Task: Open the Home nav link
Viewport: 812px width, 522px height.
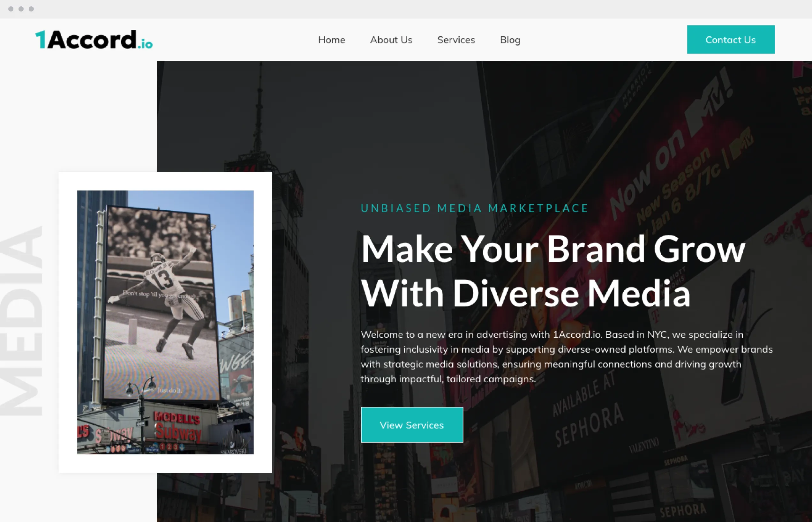Action: pos(331,40)
